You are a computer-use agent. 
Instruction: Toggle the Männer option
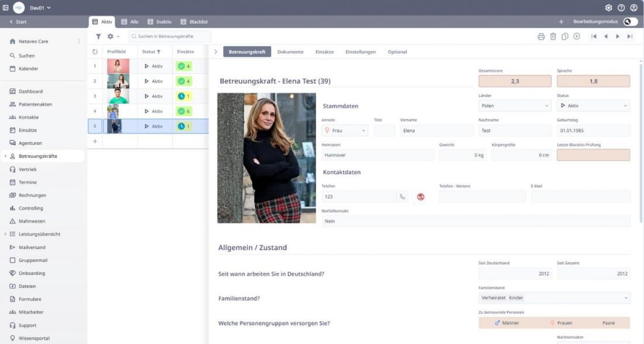tap(507, 323)
